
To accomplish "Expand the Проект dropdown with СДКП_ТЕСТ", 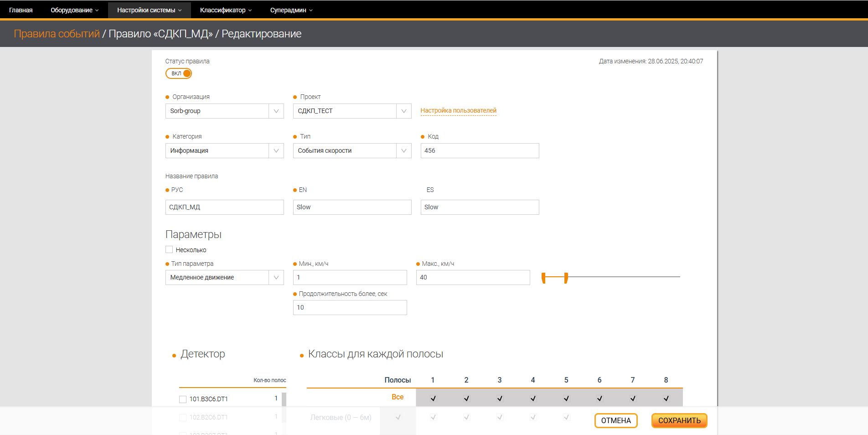I will coord(404,111).
